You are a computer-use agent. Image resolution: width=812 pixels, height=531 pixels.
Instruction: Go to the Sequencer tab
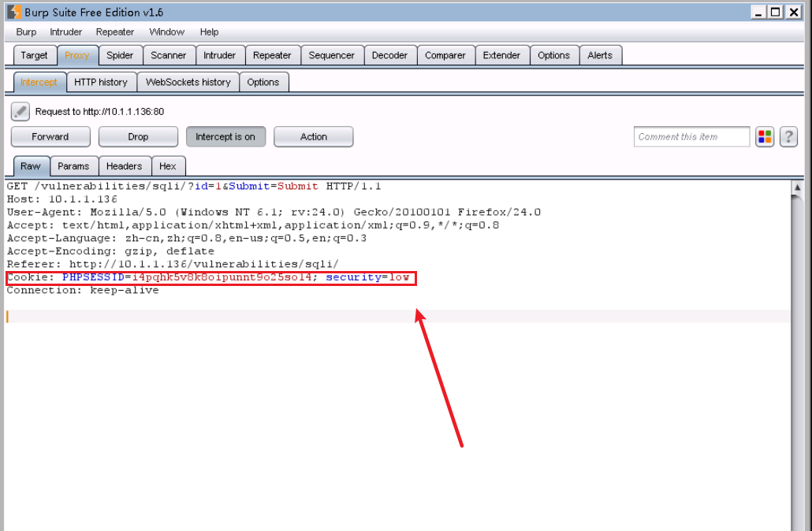pos(331,55)
